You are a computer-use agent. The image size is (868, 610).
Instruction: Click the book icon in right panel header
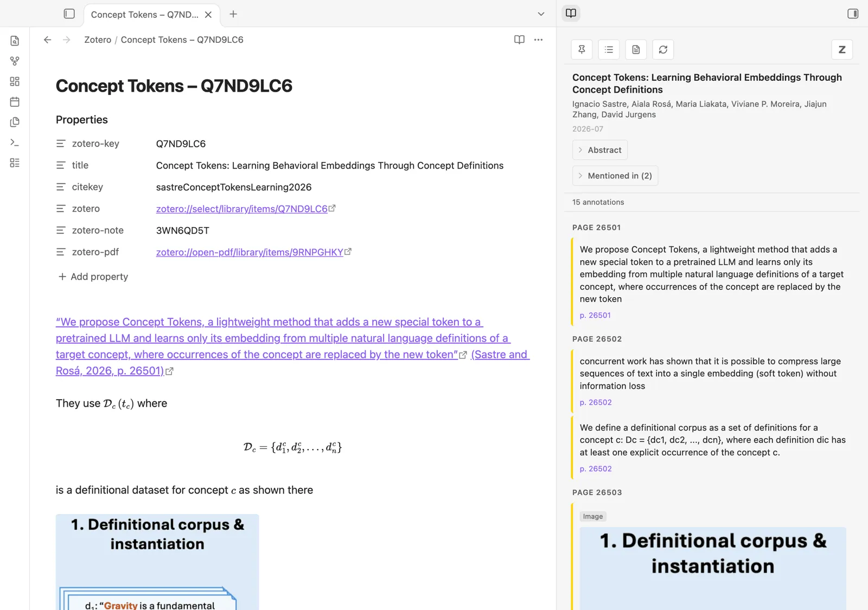coord(571,13)
